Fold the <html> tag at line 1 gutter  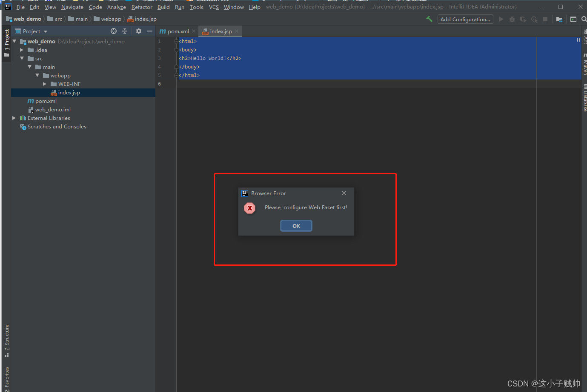(176, 41)
